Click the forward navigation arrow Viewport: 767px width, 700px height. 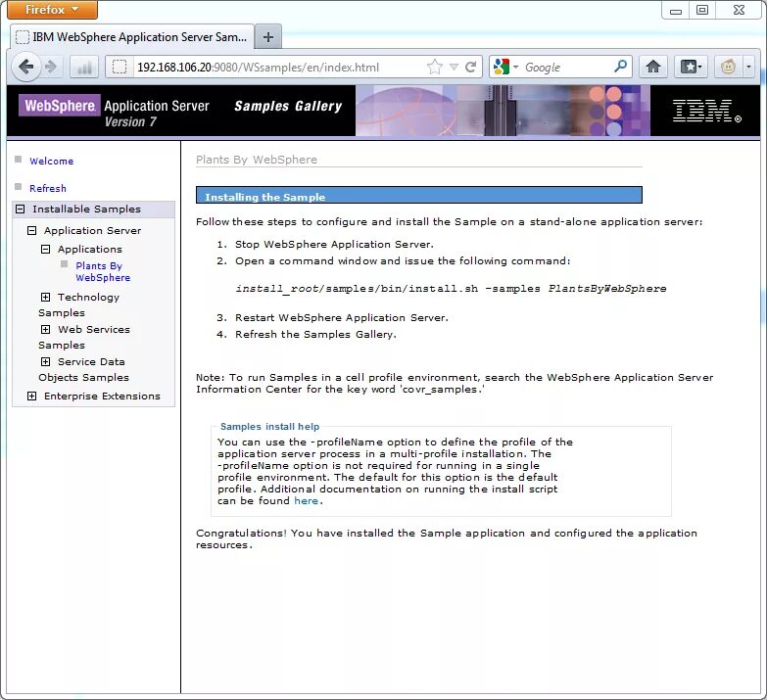(x=51, y=67)
